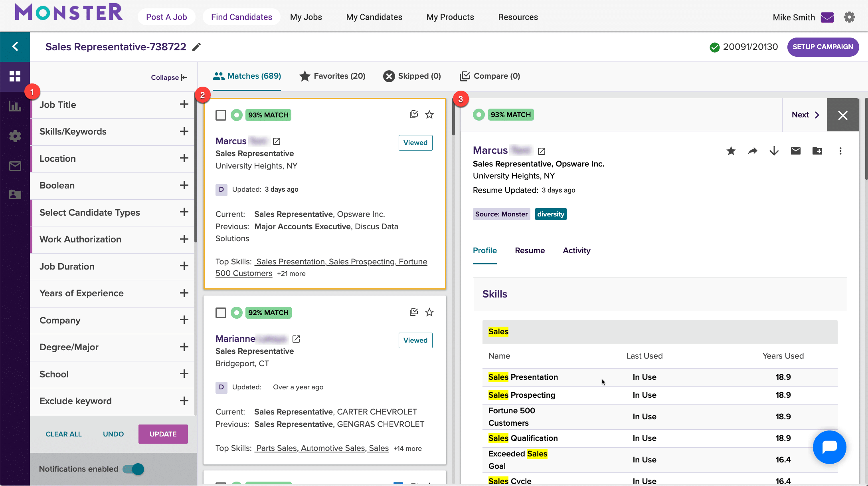Check the box on Marianne's 92% match card
Image resolution: width=868 pixels, height=486 pixels.
click(221, 313)
